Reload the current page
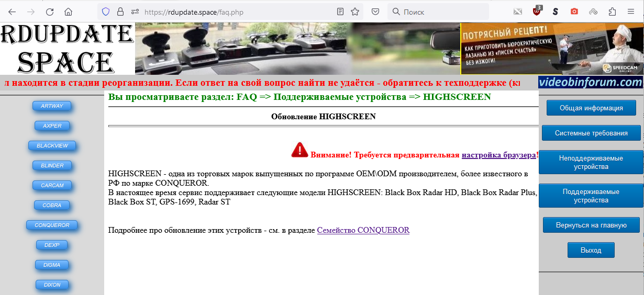 (50, 12)
